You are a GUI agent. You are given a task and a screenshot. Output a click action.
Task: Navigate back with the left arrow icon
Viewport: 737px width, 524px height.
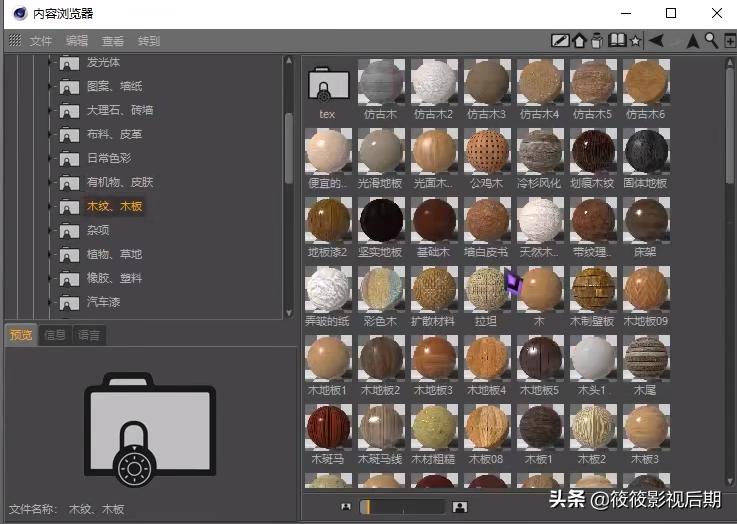(656, 41)
